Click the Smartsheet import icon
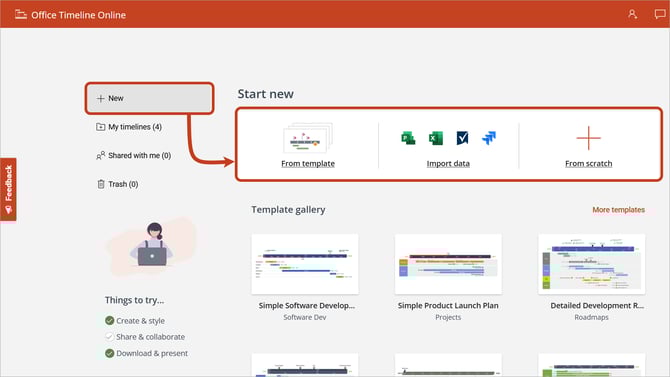Image resolution: width=670 pixels, height=377 pixels. [462, 138]
